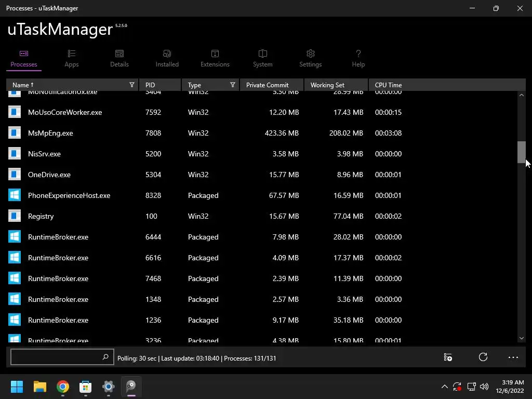Select the Registry process name

pyautogui.click(x=41, y=216)
